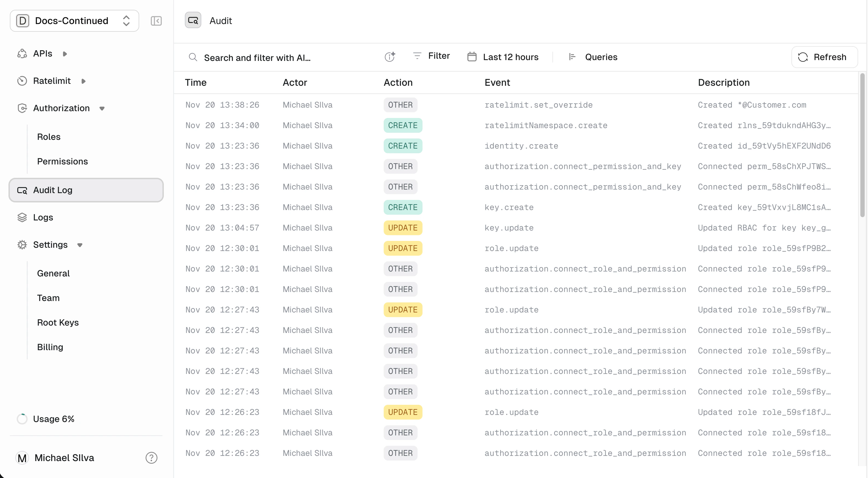Click the APIs sidebar icon
Viewport: 868px width, 478px height.
click(x=22, y=54)
